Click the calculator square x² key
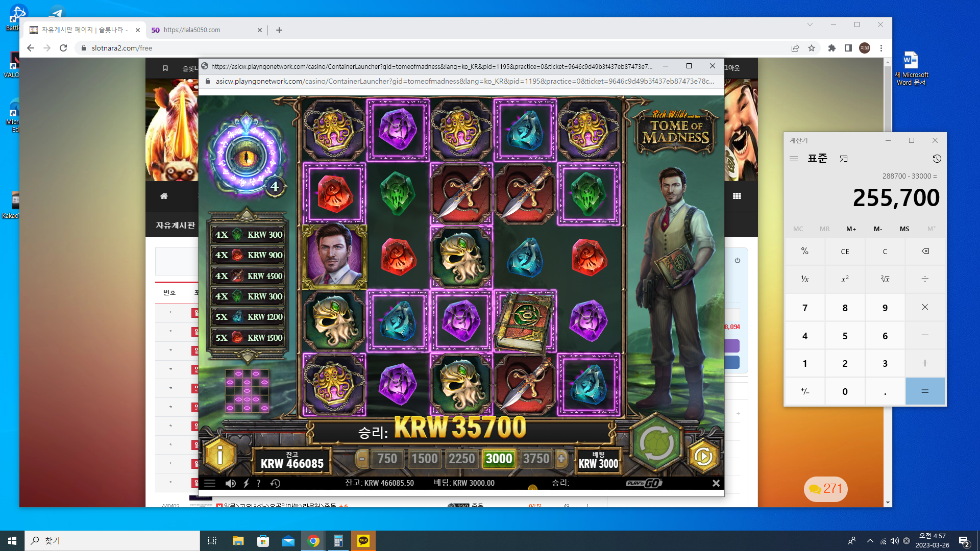980x551 pixels. pos(845,279)
